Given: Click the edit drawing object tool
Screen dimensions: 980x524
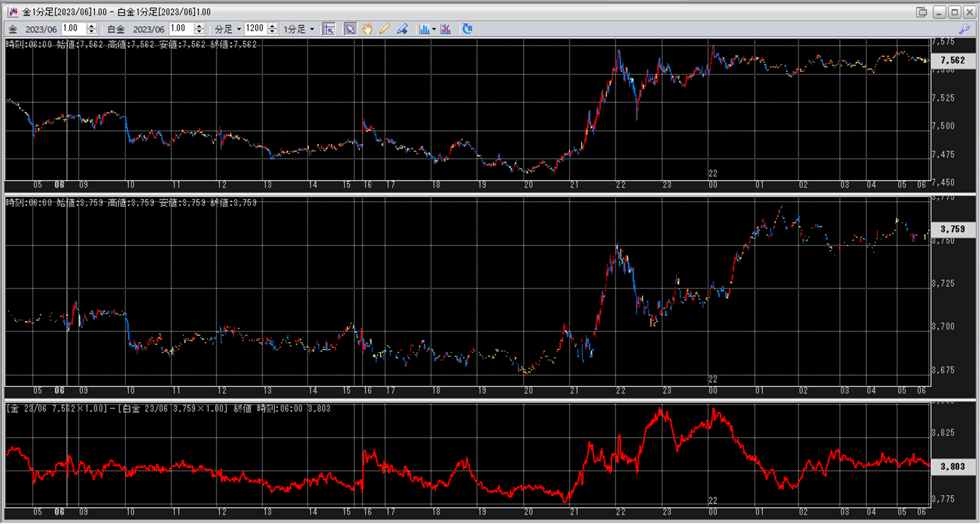Looking at the screenshot, I should pos(402,29).
